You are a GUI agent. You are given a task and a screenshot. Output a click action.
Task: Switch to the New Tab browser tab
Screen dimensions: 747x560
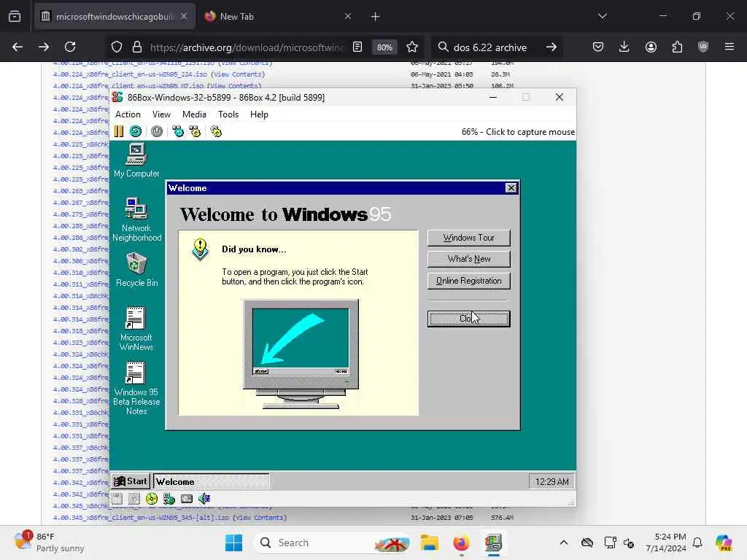279,17
